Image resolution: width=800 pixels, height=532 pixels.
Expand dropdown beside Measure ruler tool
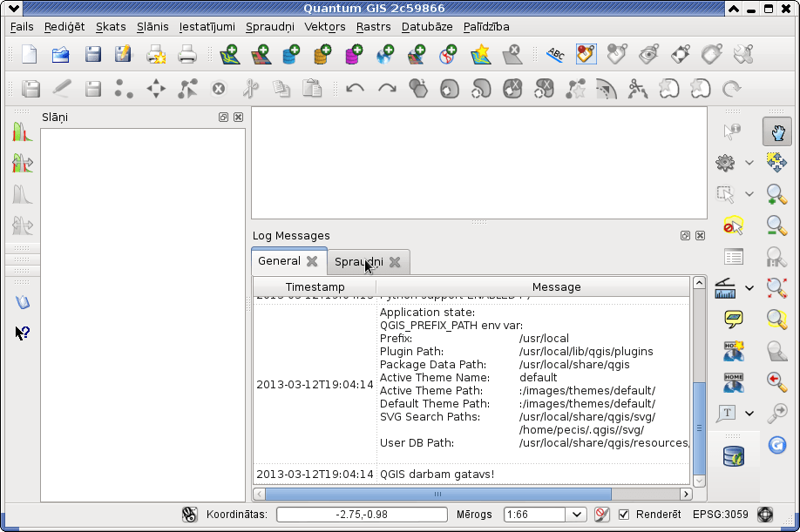(749, 288)
